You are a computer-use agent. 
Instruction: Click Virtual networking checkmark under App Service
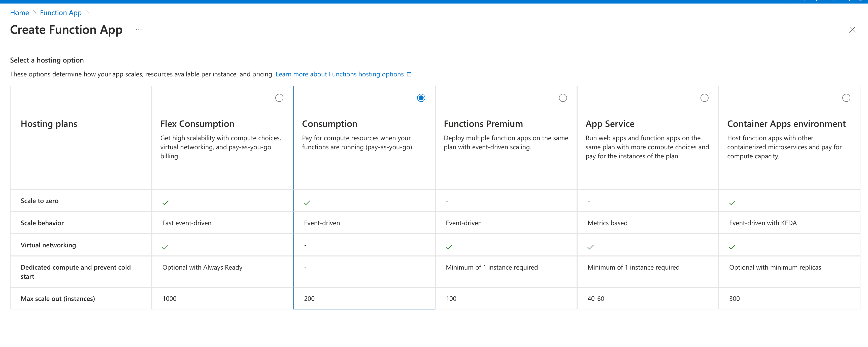[x=590, y=247]
